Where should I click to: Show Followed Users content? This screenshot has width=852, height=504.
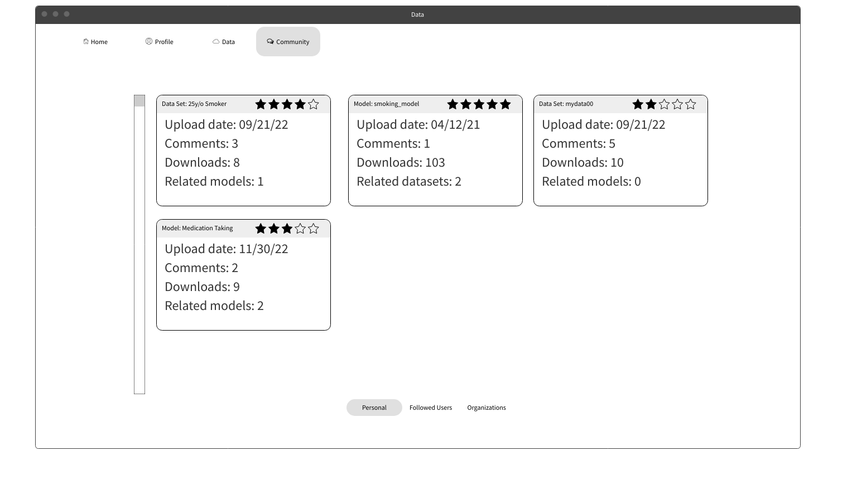coord(431,408)
